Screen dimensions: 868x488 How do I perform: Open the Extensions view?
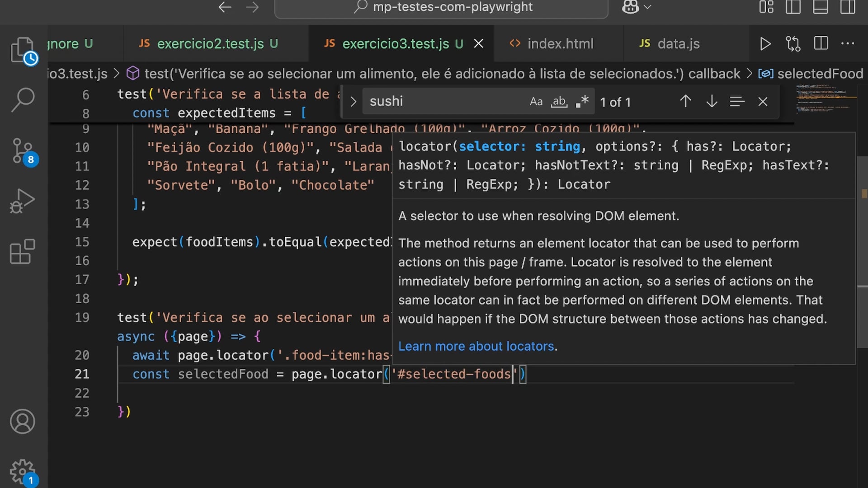[22, 252]
